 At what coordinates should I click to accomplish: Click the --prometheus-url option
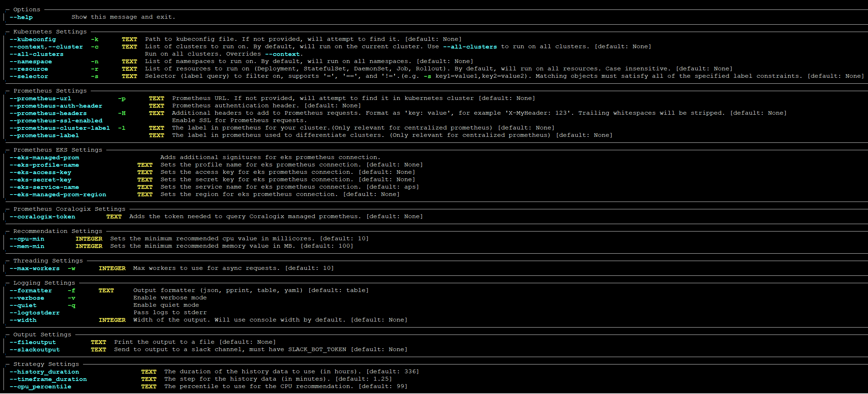[40, 99]
